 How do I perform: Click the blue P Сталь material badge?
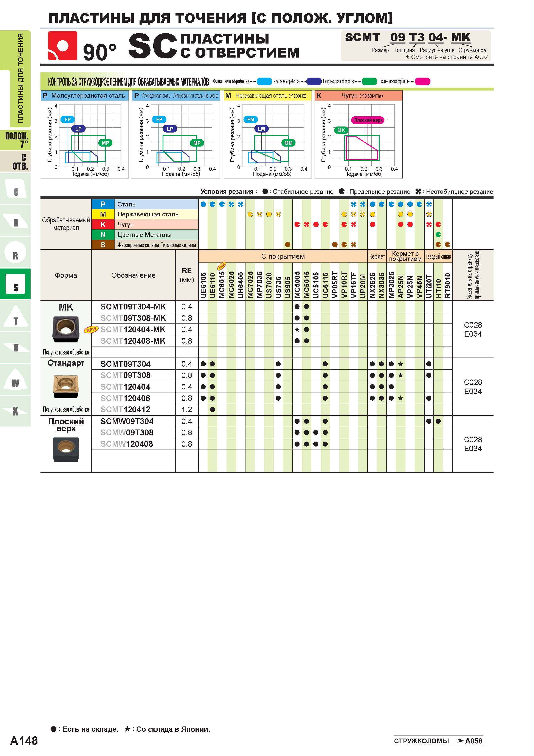[x=103, y=204]
